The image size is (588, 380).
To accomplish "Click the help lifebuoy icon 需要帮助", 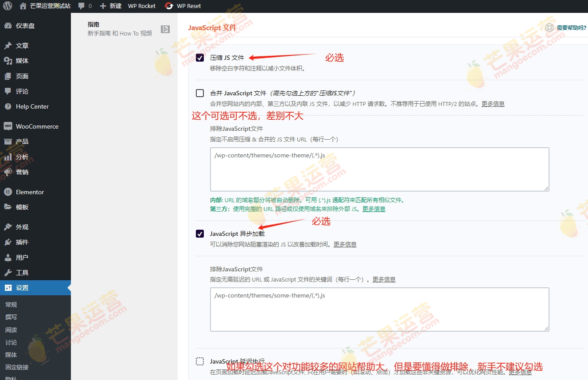I will (x=549, y=27).
